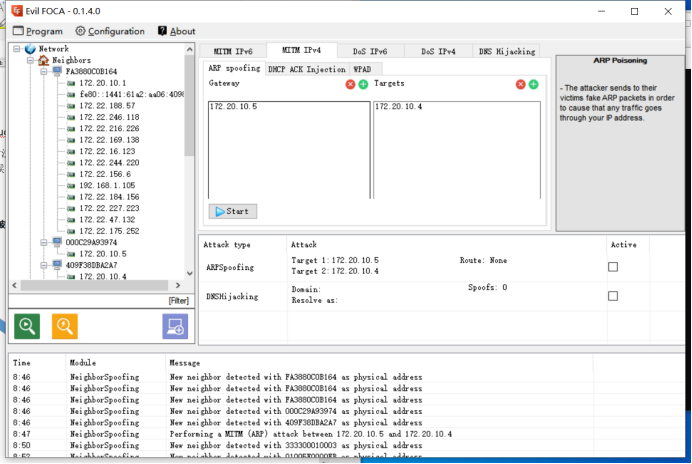
Task: Select the DHCP ACK Injection sub-tab
Action: (307, 69)
